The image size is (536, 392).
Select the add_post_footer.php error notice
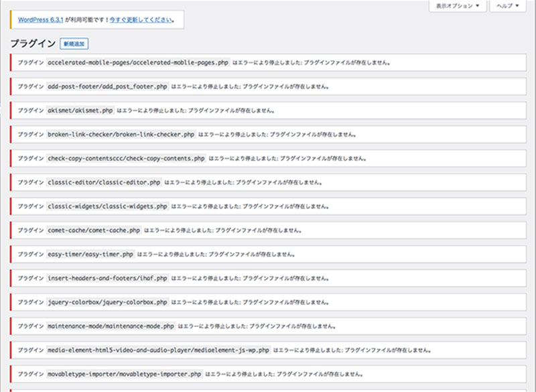268,86
